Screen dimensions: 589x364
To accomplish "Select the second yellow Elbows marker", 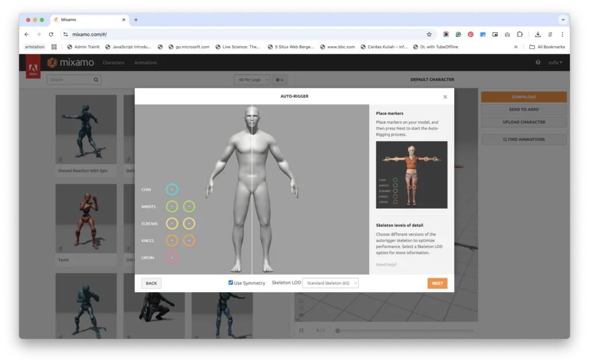I will pos(189,224).
